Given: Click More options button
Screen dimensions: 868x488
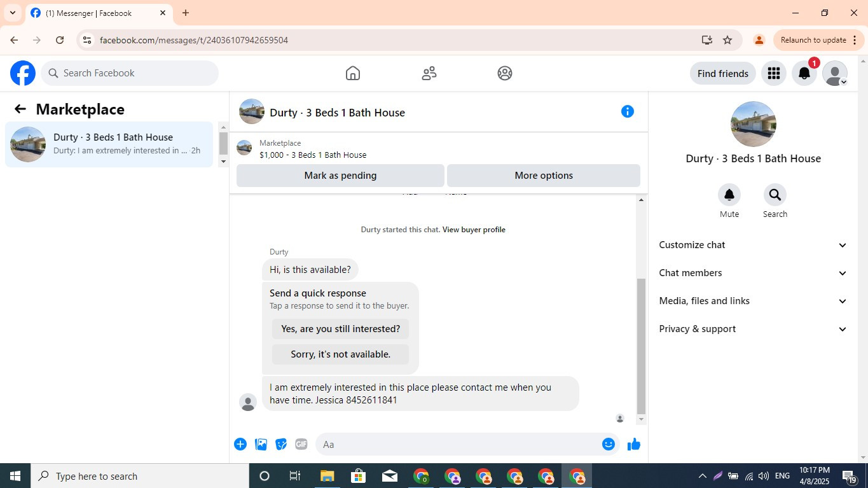Looking at the screenshot, I should click(x=544, y=176).
